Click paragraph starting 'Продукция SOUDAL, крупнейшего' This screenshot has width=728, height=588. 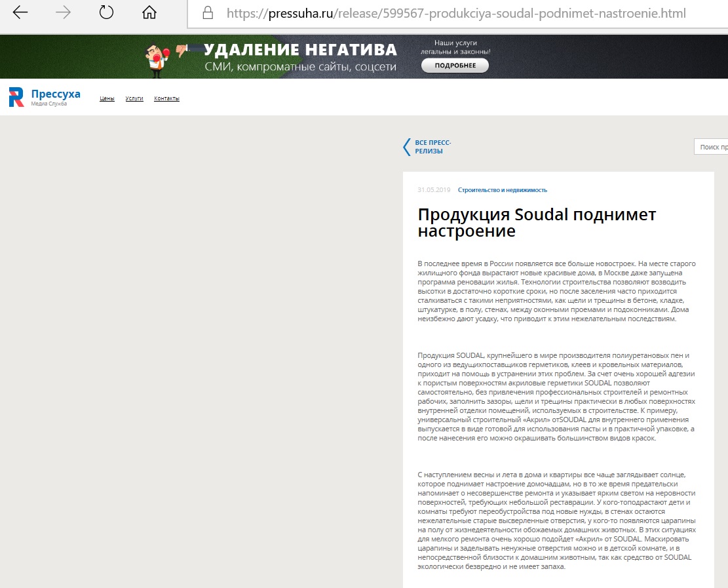[x=556, y=397]
